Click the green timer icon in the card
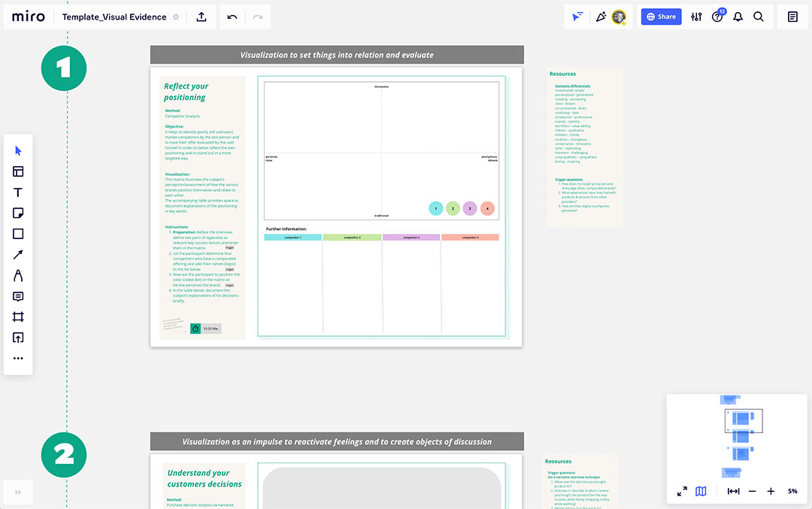 [x=195, y=329]
